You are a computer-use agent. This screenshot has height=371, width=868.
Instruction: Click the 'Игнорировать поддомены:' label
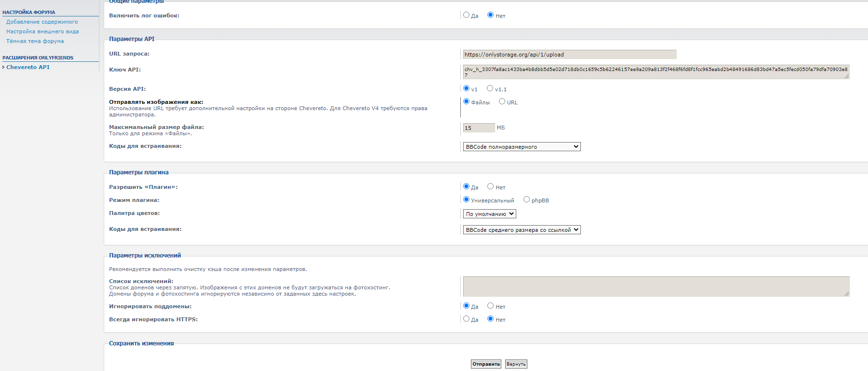tap(150, 306)
